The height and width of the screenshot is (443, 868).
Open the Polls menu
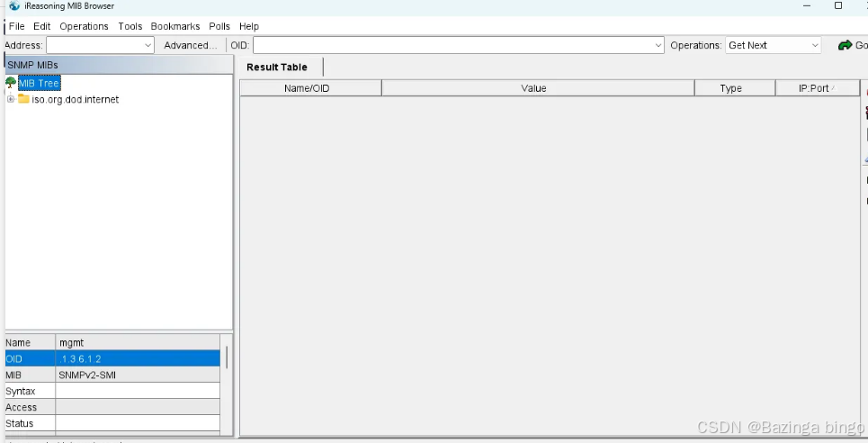pos(219,26)
